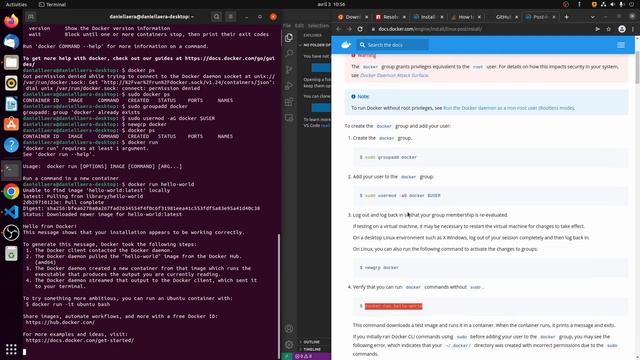
Task: Go forward in Chrome browser
Action: [349, 29]
